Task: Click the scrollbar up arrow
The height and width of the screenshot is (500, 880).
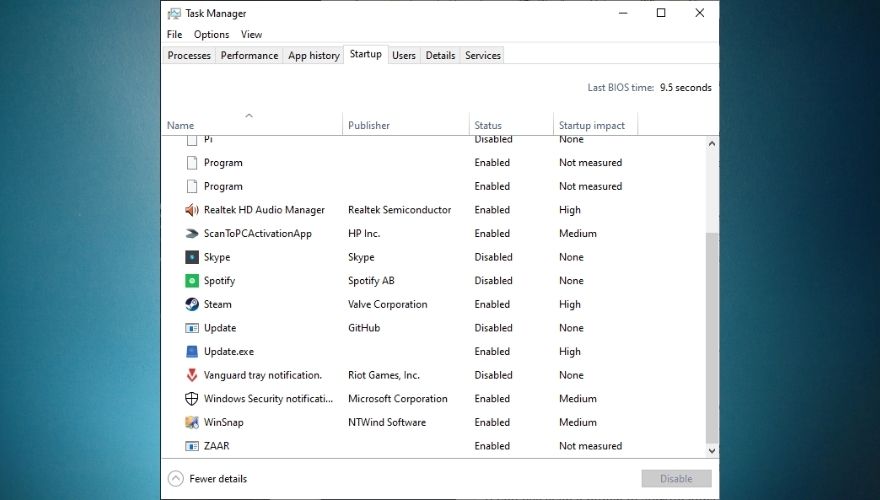Action: click(712, 144)
